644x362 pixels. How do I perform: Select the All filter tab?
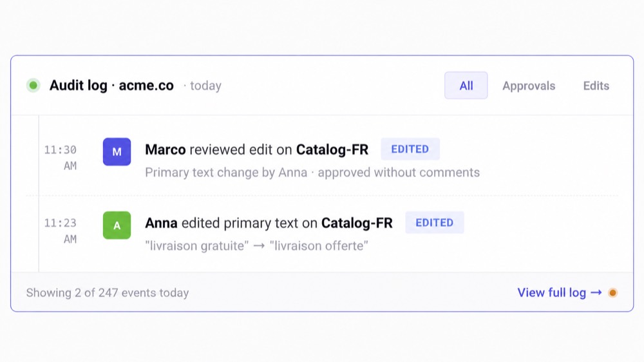466,86
